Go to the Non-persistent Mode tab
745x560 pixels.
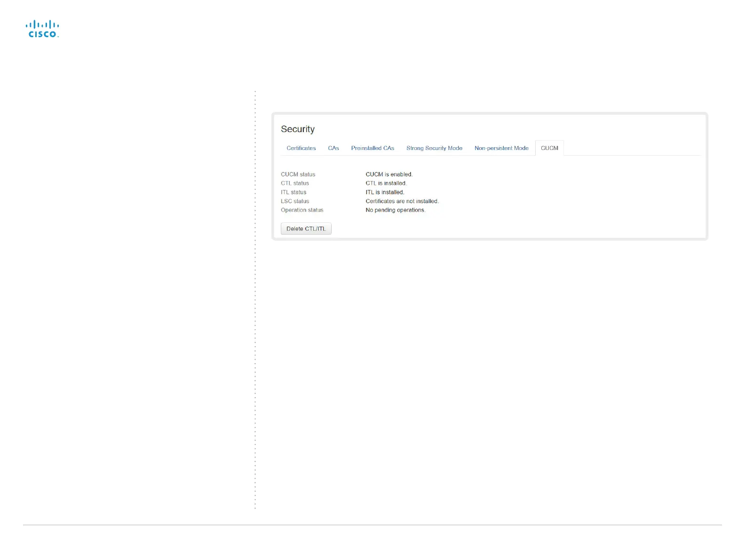pyautogui.click(x=501, y=148)
